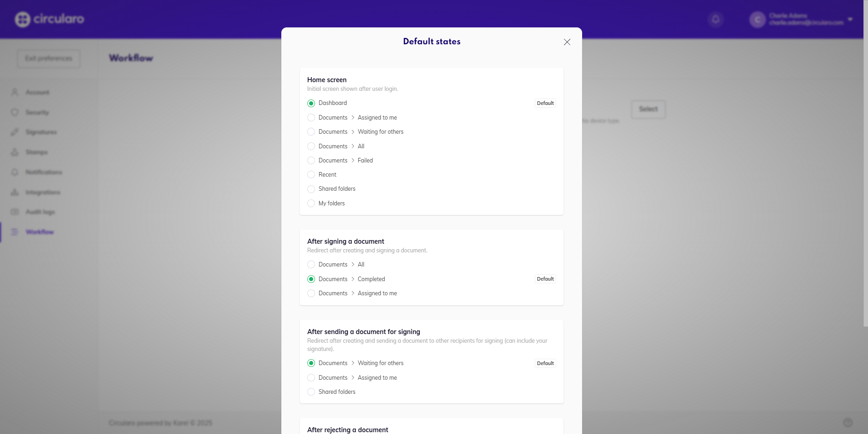Click the Exit preferences button

click(x=49, y=58)
